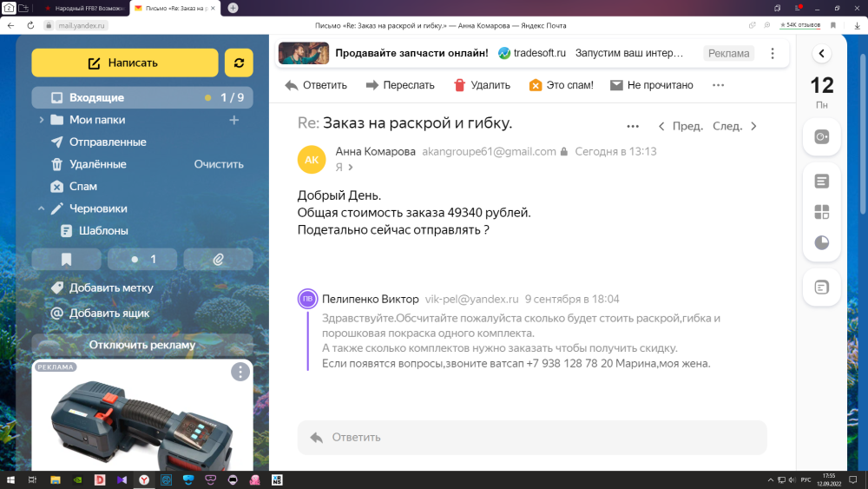Viewport: 868px width, 489px height.
Task: Refresh mail with the circular arrows button
Action: (x=239, y=63)
